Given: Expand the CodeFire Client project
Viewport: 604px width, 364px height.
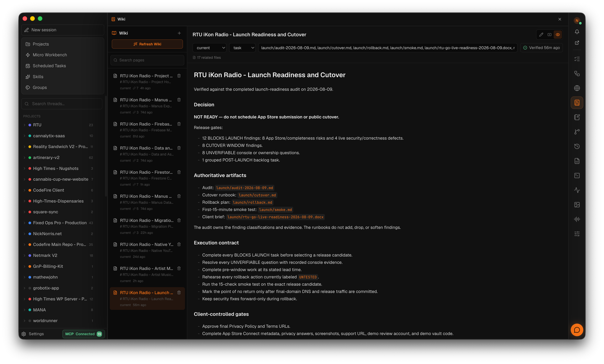Looking at the screenshot, I should [x=24, y=190].
